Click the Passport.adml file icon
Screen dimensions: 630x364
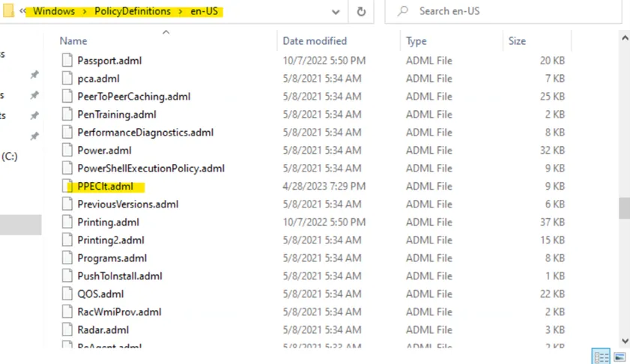coord(67,60)
